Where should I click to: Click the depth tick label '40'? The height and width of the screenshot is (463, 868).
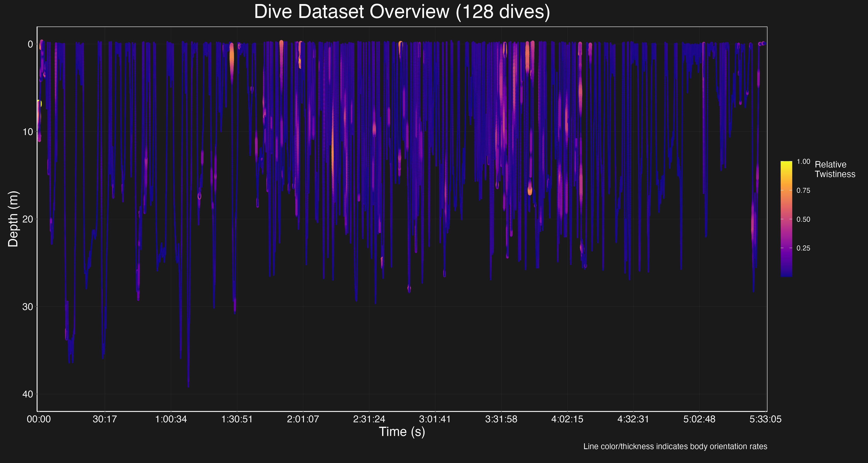[x=28, y=394]
